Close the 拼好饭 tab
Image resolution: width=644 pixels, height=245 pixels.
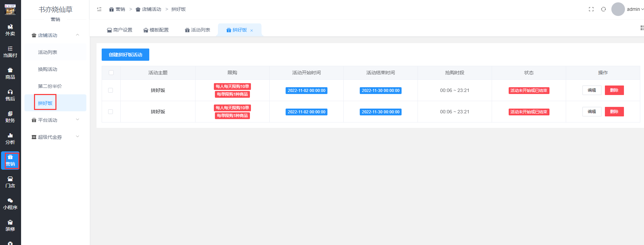click(252, 31)
